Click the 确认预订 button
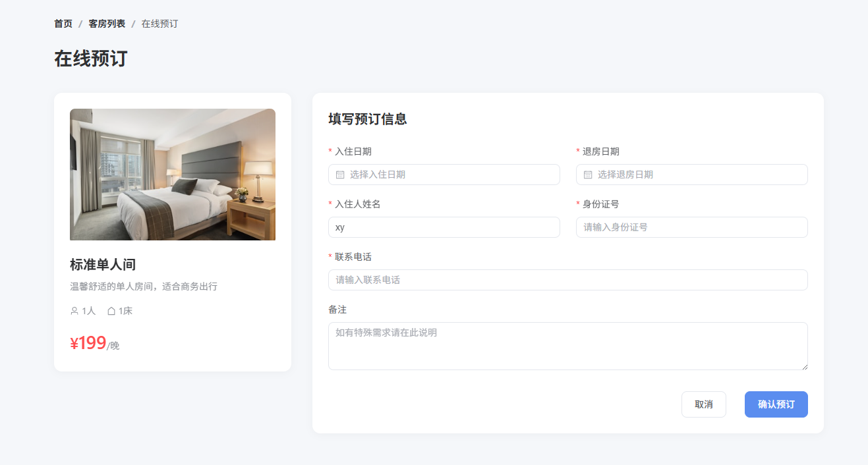This screenshot has width=868, height=465. pos(776,404)
